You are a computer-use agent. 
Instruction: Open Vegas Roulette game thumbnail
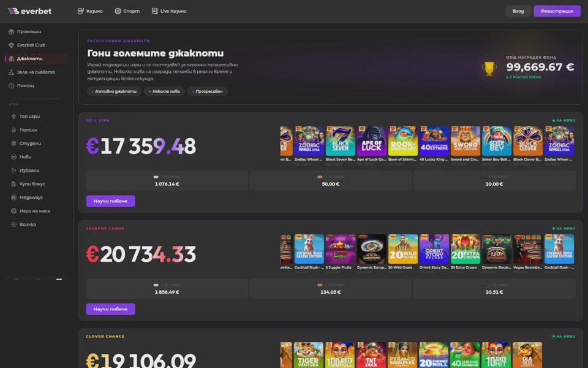click(527, 249)
